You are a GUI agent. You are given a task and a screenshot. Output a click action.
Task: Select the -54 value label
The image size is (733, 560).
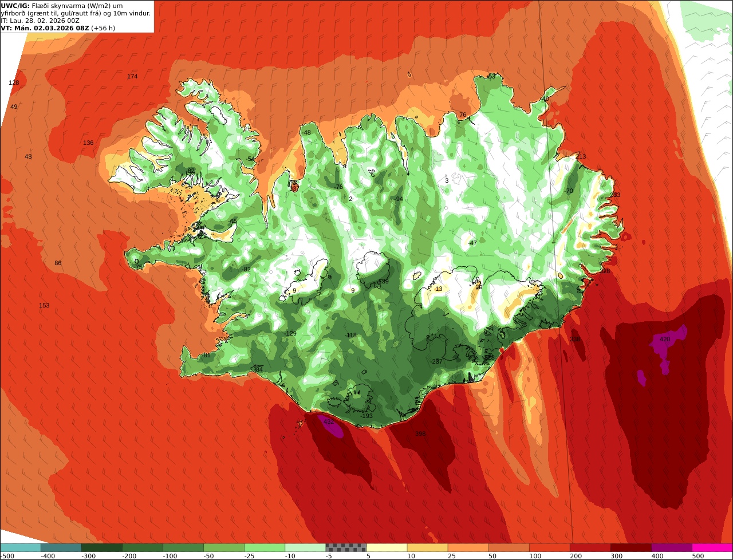coord(250,159)
